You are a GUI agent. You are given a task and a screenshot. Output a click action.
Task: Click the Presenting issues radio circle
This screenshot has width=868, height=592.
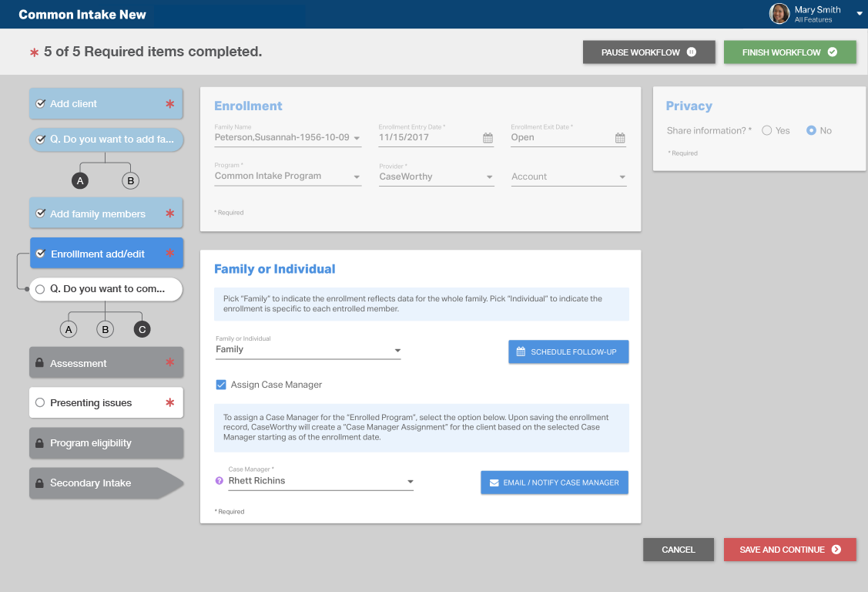coord(40,402)
